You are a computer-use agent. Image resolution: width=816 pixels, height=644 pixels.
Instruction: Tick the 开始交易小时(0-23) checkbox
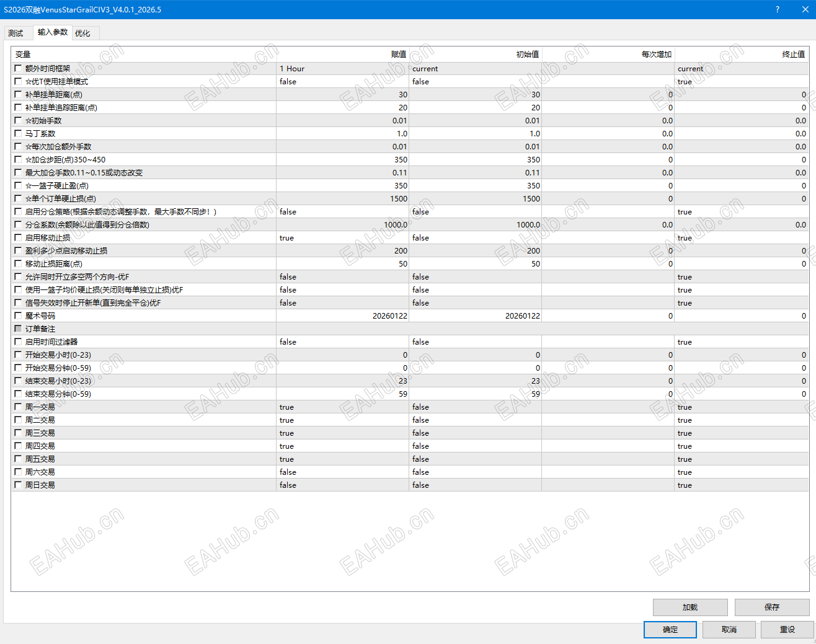[x=18, y=355]
